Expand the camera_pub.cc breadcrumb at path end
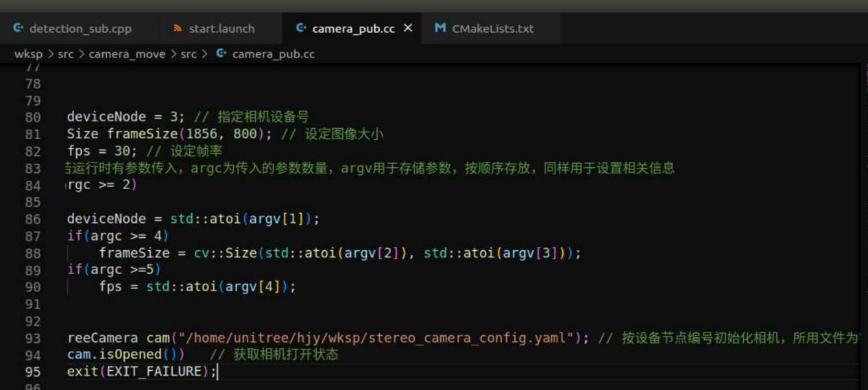 (274, 53)
